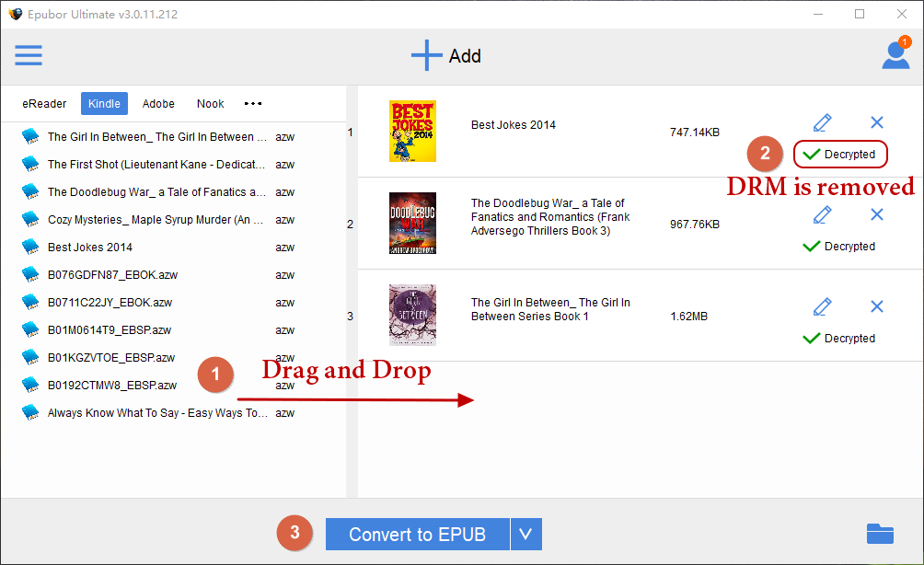The image size is (924, 565).
Task: Click book icon beside B0711C22JY_EBOK.azw
Action: pos(30,302)
